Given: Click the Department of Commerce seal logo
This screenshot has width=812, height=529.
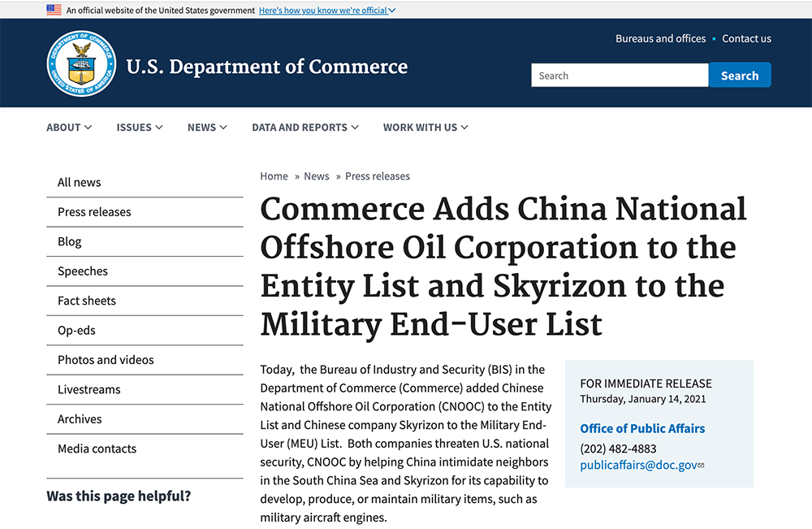Looking at the screenshot, I should (x=81, y=63).
